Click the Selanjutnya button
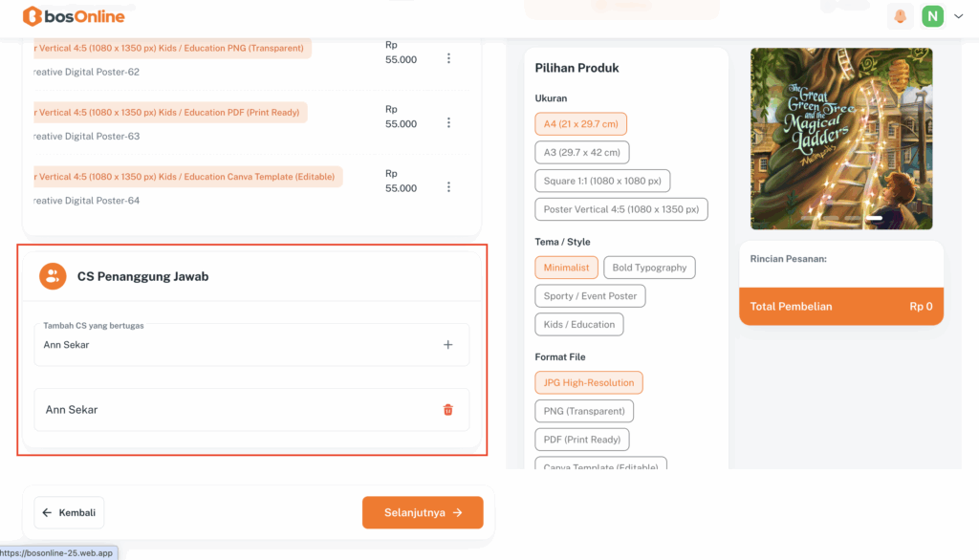Viewport: 979px width, 560px height. [x=423, y=513]
